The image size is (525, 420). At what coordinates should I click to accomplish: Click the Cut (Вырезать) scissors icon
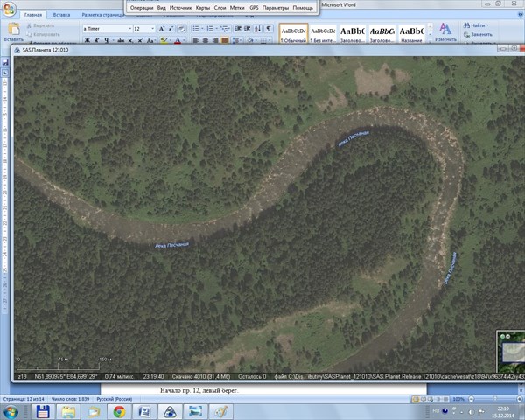27,25
